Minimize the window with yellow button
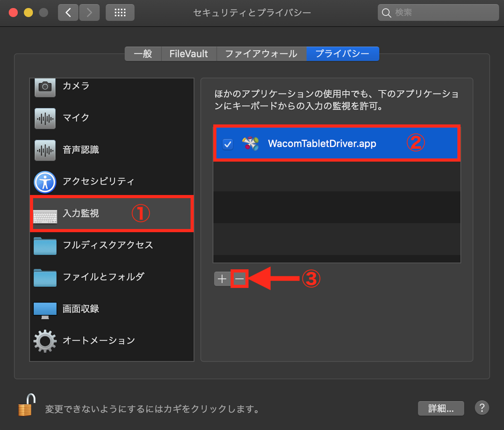The width and height of the screenshot is (504, 430). [x=28, y=13]
